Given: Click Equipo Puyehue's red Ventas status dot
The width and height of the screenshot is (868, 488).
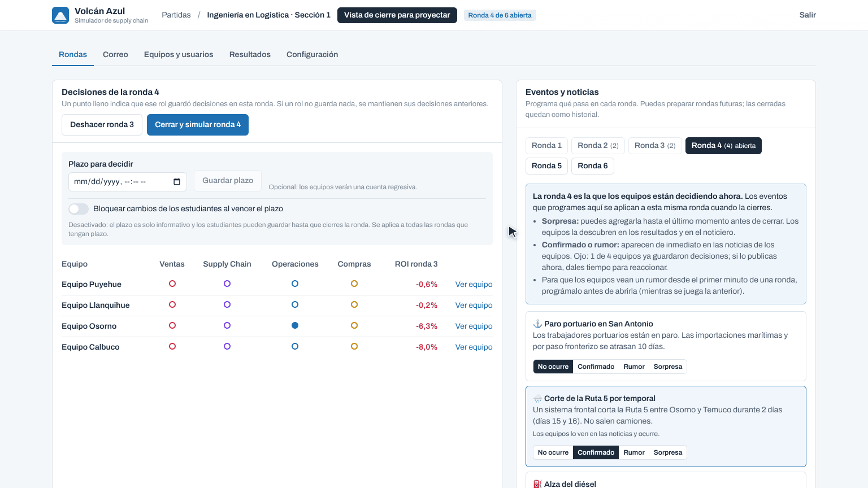Looking at the screenshot, I should tap(172, 284).
